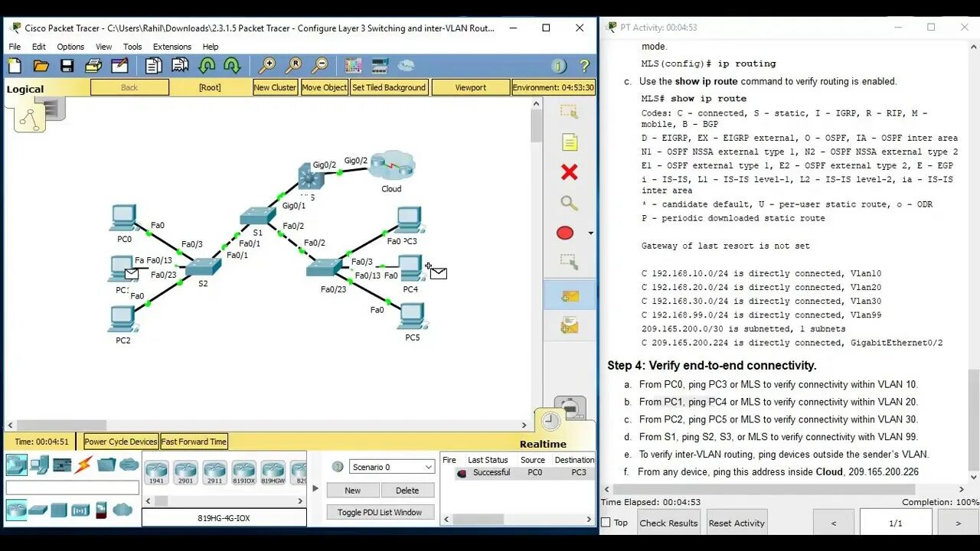980x551 pixels.
Task: Open the Activity Wizard icon
Action: [x=118, y=66]
